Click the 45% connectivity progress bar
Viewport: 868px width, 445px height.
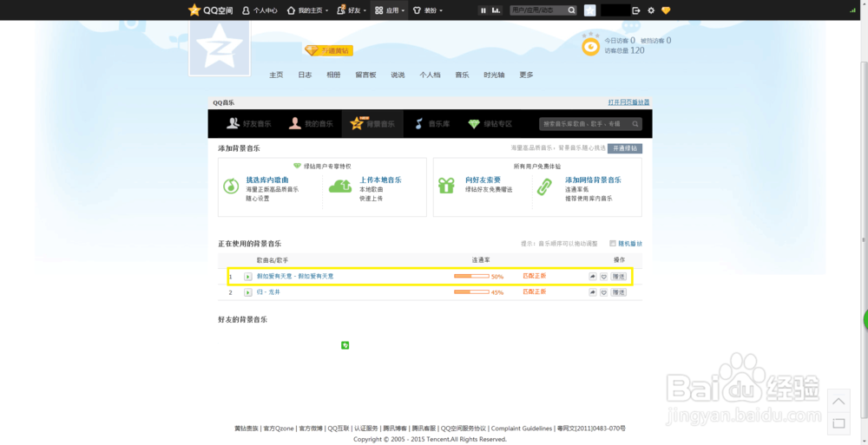pyautogui.click(x=471, y=291)
